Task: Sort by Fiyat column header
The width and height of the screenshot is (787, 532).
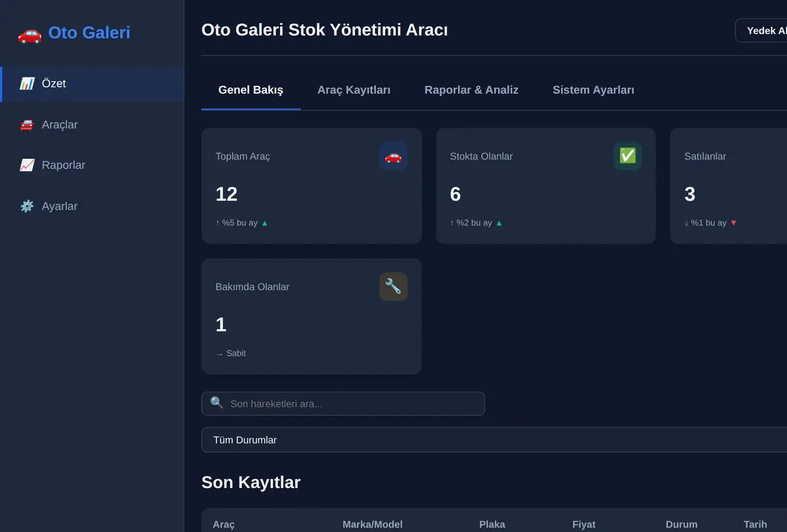Action: click(x=584, y=524)
